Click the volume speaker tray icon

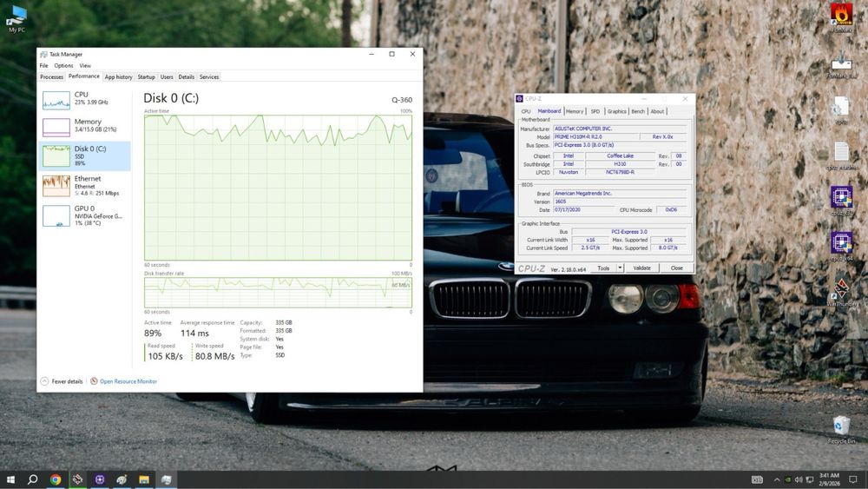click(x=799, y=480)
